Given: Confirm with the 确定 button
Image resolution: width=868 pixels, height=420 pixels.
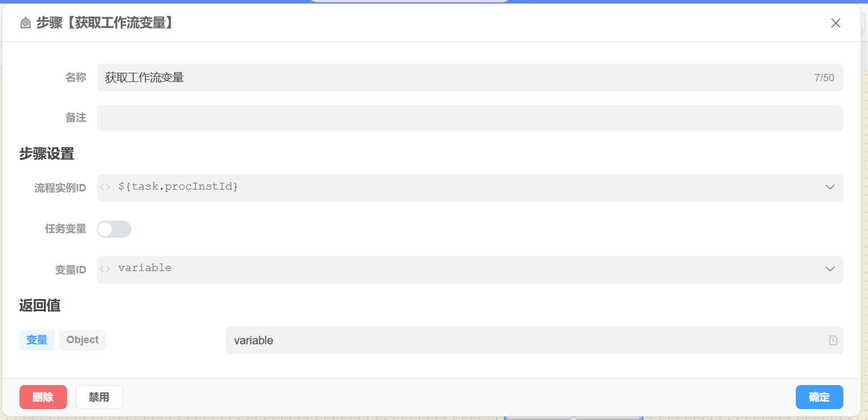Looking at the screenshot, I should pyautogui.click(x=819, y=397).
